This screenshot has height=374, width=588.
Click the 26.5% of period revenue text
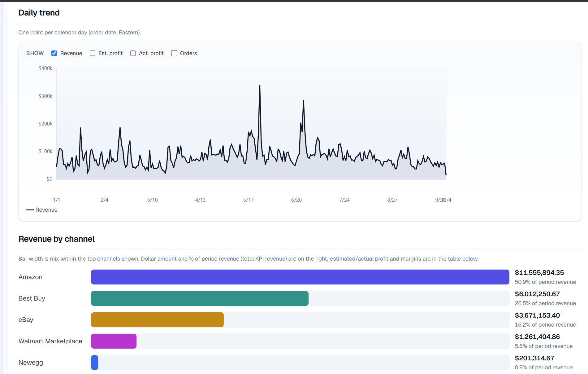coord(545,303)
